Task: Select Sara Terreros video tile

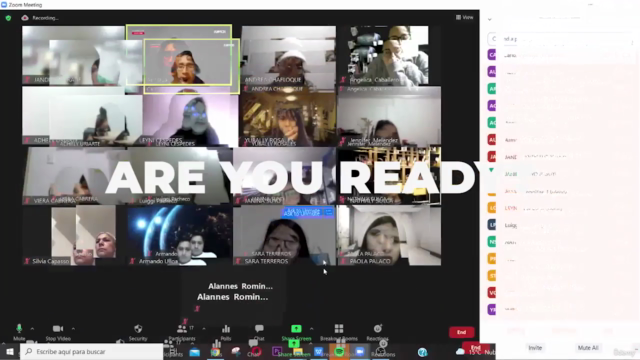Action: point(284,236)
